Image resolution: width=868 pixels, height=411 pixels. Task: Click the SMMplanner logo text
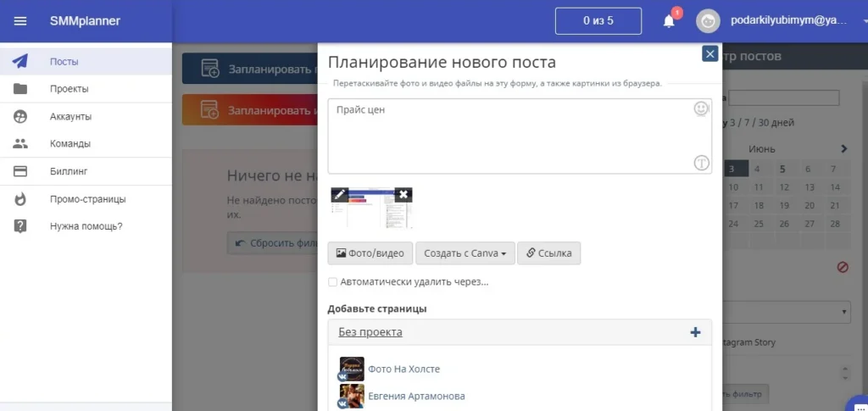pos(85,21)
